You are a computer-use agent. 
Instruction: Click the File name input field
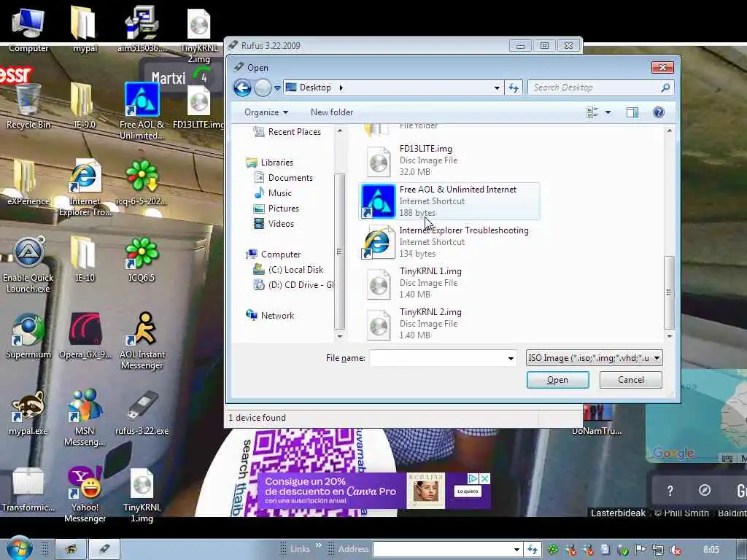pos(438,358)
